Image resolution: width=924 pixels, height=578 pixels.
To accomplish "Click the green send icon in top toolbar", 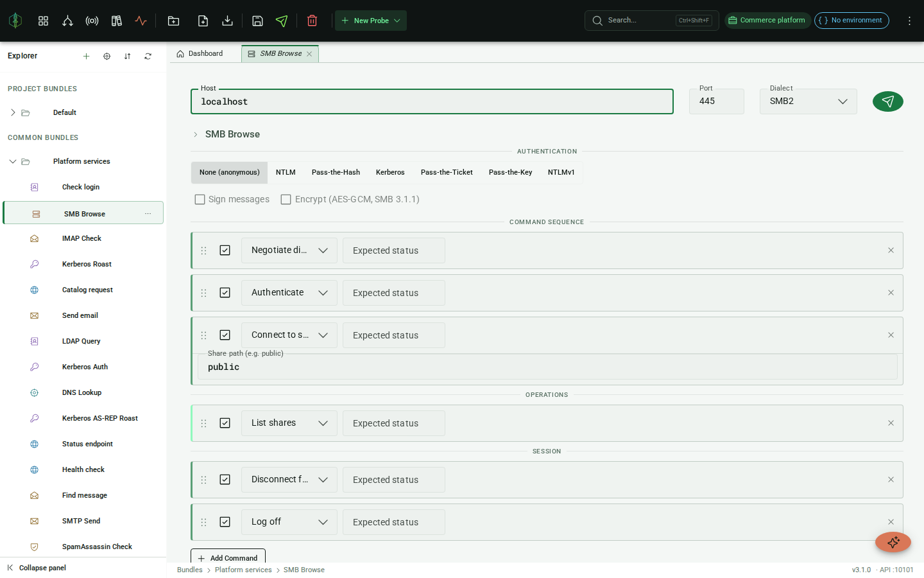I will tap(282, 21).
